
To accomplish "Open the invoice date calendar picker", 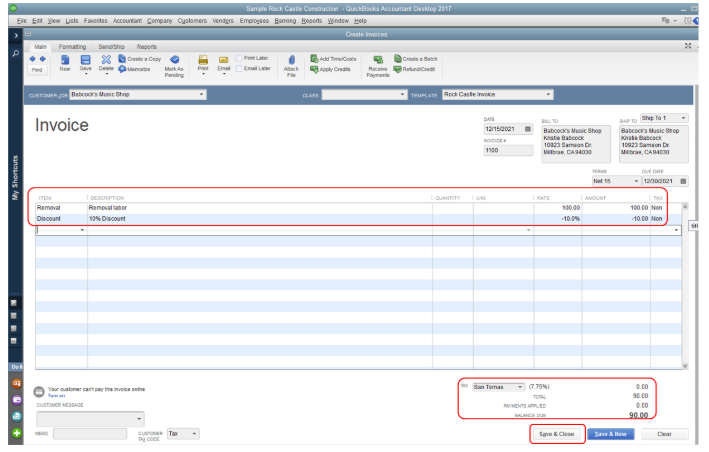I will (527, 129).
